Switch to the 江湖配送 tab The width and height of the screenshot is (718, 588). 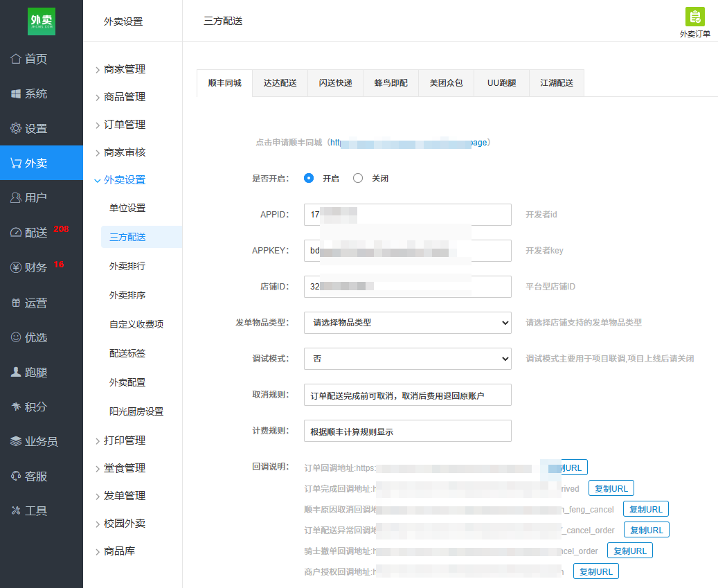coord(557,83)
